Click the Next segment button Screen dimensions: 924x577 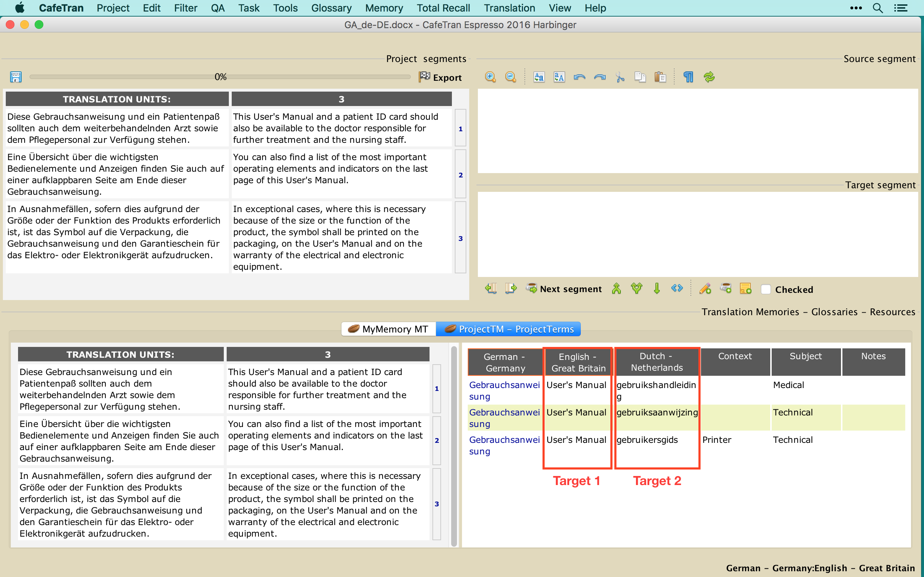564,289
